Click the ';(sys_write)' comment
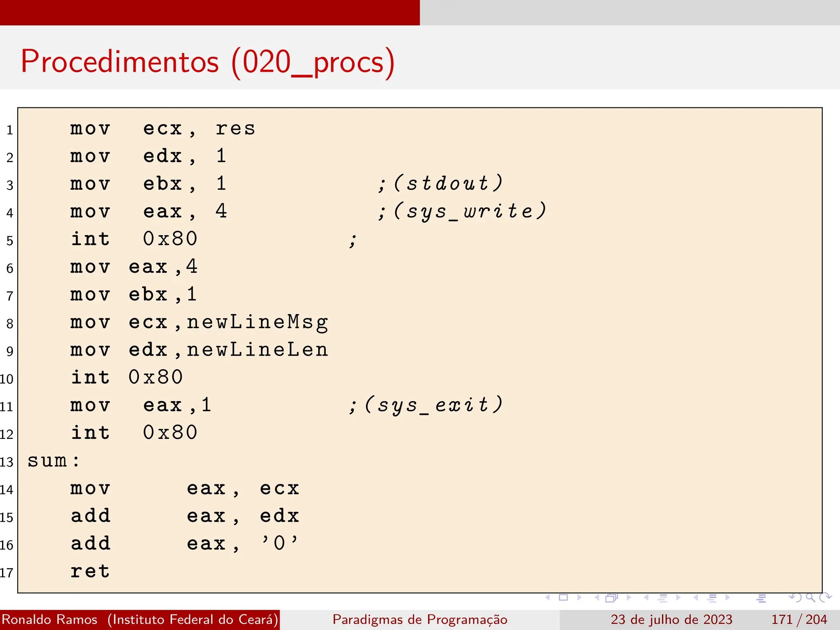This screenshot has height=630, width=840. pyautogui.click(x=462, y=212)
